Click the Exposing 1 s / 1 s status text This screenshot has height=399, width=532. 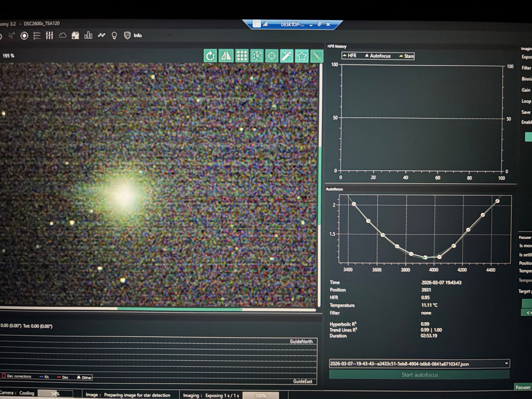pos(222,395)
